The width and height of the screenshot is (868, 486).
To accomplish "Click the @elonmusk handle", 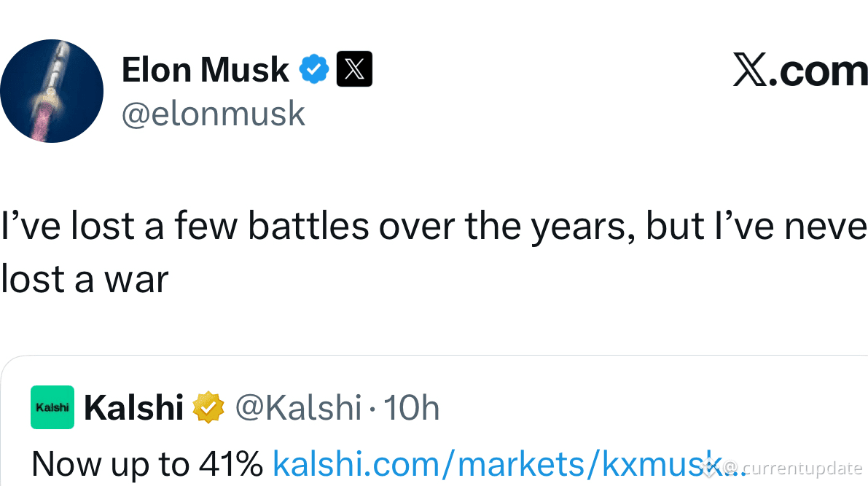I will tap(214, 114).
